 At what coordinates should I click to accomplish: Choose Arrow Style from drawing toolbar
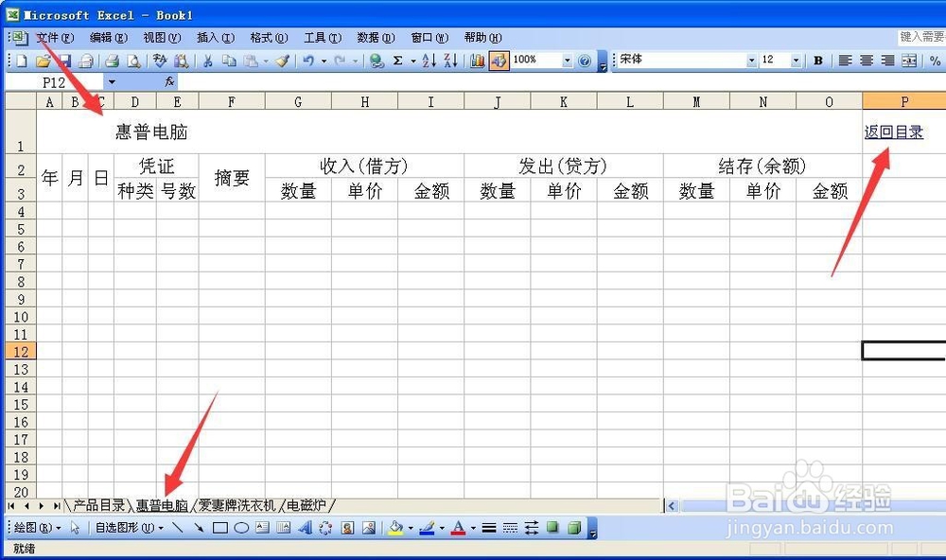pos(532,528)
